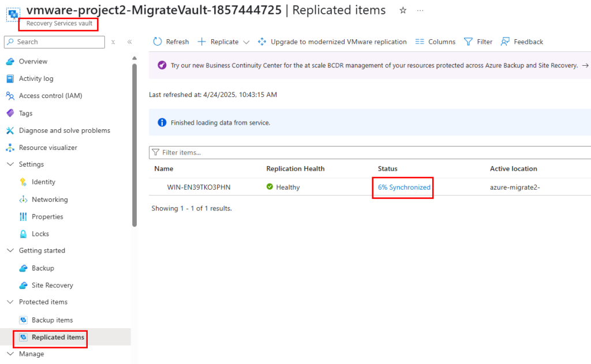Click the Identity key icon
Screen dimensions: 591x364
(x=23, y=182)
